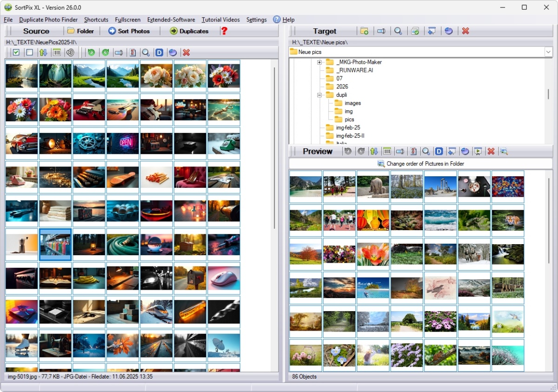Viewport: 558px width, 392px height.
Task: Click the red question mark help icon
Action: pos(224,31)
